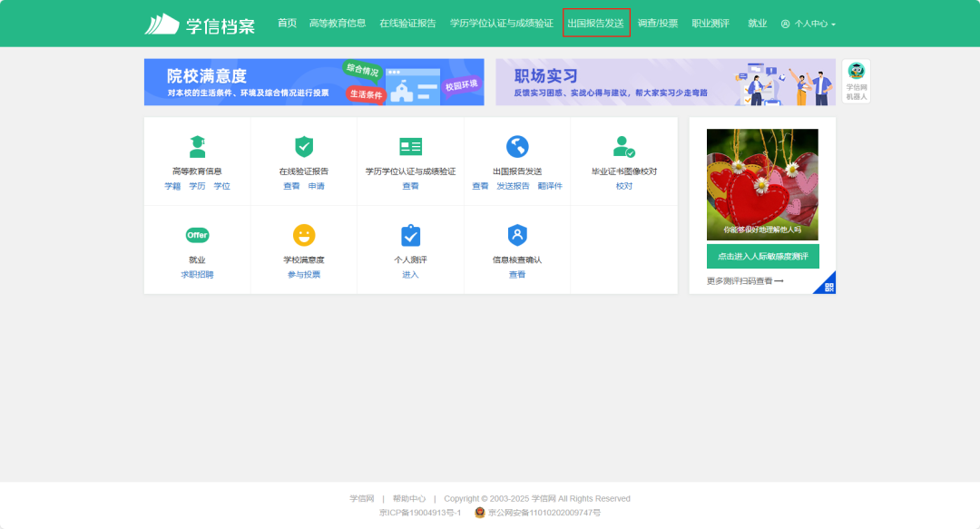Click the 高等教育信息 card title
Image resolution: width=980 pixels, height=529 pixels.
(198, 171)
